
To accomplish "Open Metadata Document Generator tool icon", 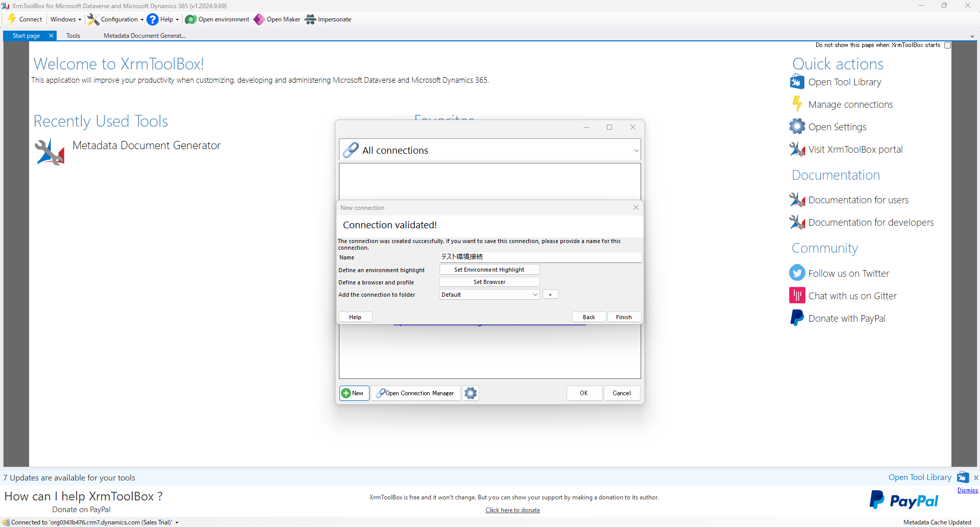I will (50, 152).
